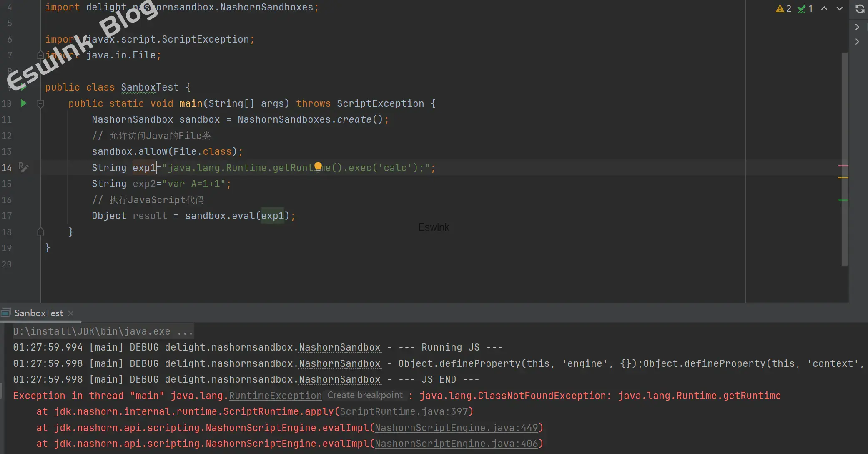Click fold end marker on line 18
The width and height of the screenshot is (868, 454).
pos(40,232)
